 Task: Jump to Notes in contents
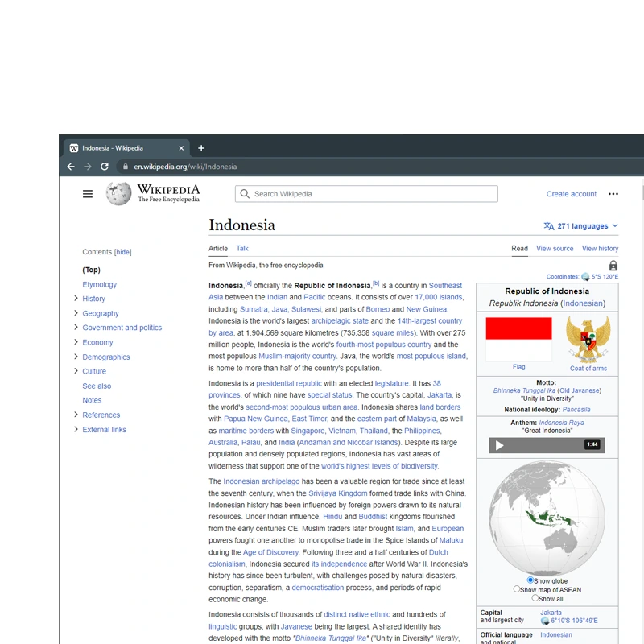click(x=92, y=400)
